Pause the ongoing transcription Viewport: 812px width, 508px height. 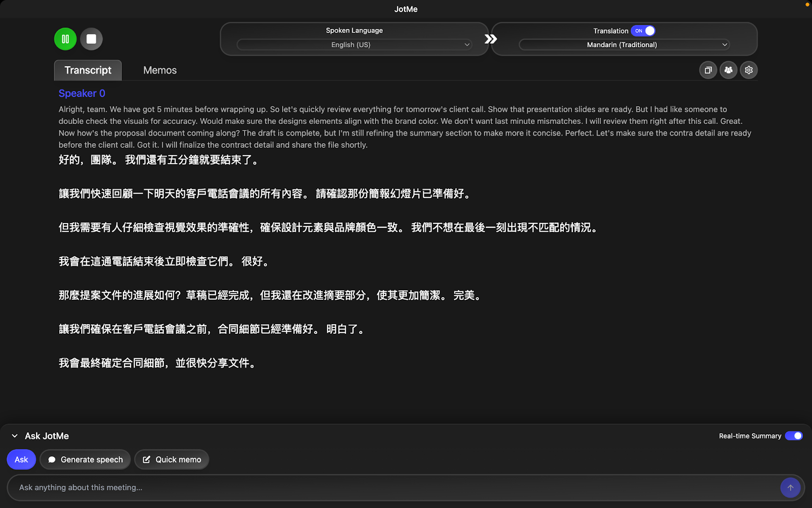pyautogui.click(x=65, y=39)
